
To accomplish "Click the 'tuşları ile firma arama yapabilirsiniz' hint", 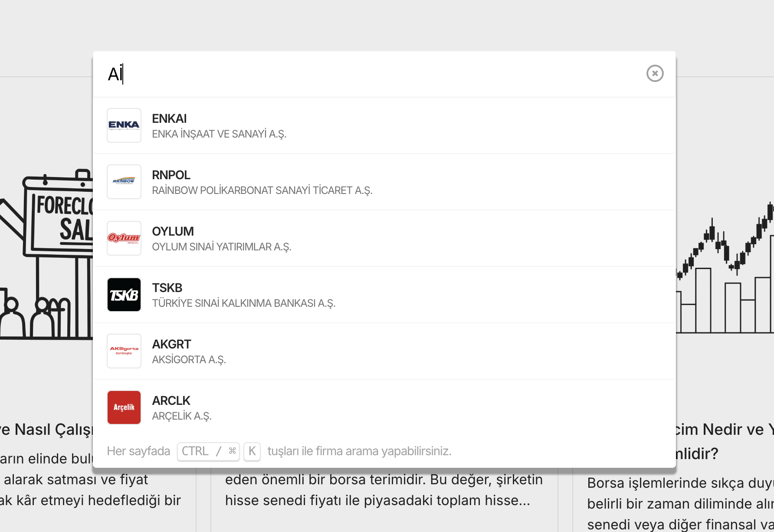I will [359, 451].
